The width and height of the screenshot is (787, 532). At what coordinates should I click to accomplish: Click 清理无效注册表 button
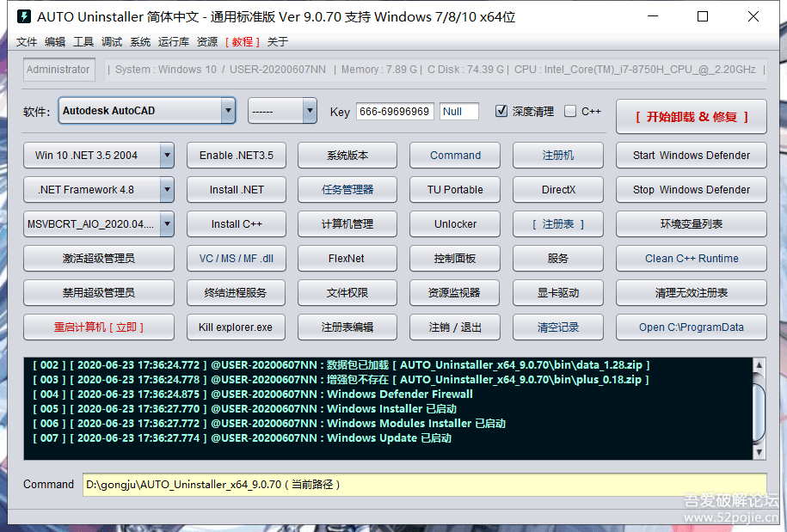pos(692,293)
